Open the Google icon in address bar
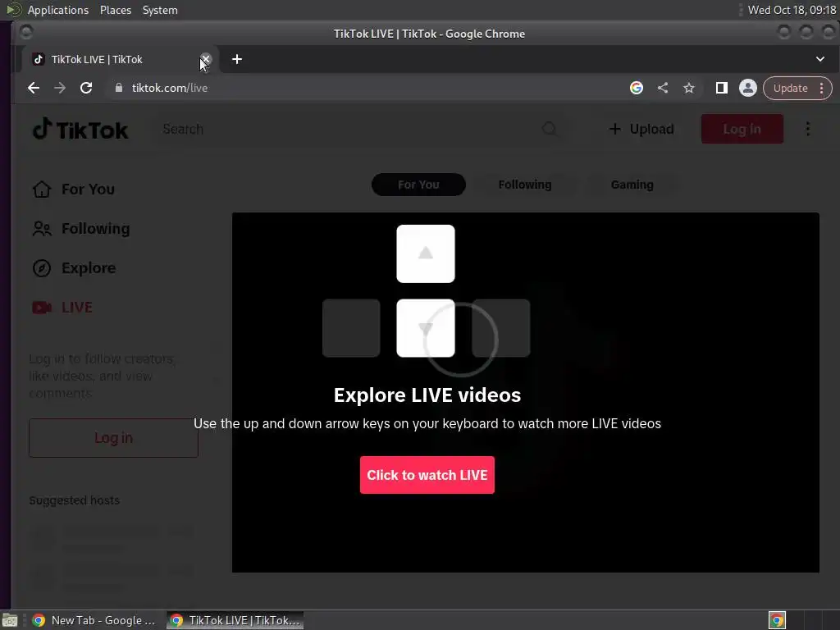Viewport: 840px width, 630px height. click(637, 88)
